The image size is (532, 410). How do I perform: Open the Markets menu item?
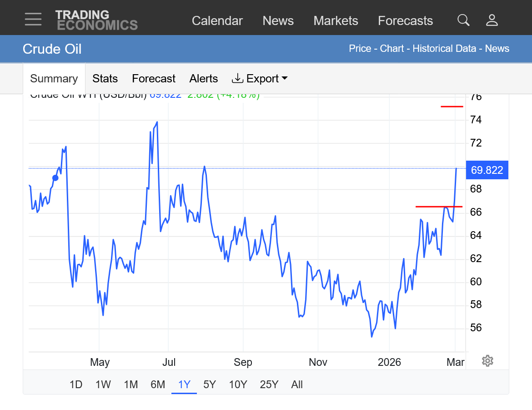(x=336, y=21)
